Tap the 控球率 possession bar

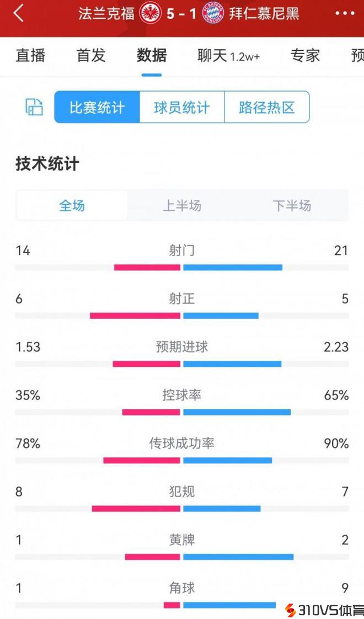(x=182, y=412)
